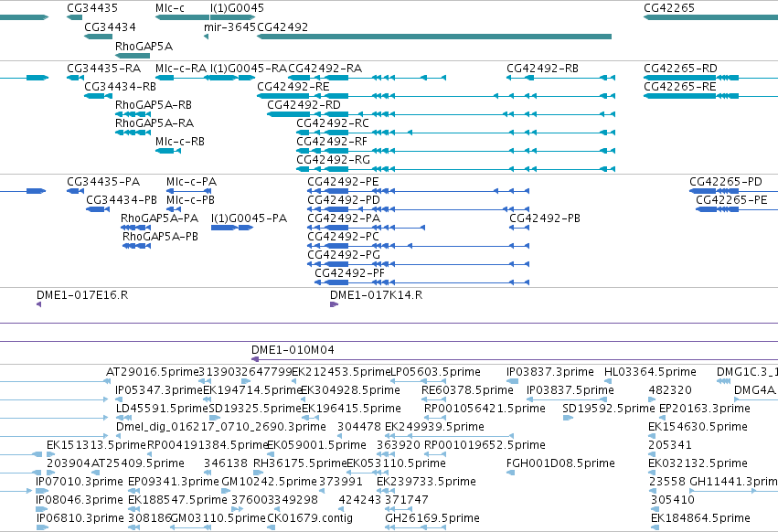Select protein RhoGAP5A-PB
Image resolution: width=778 pixels, height=532 pixels.
[136, 246]
